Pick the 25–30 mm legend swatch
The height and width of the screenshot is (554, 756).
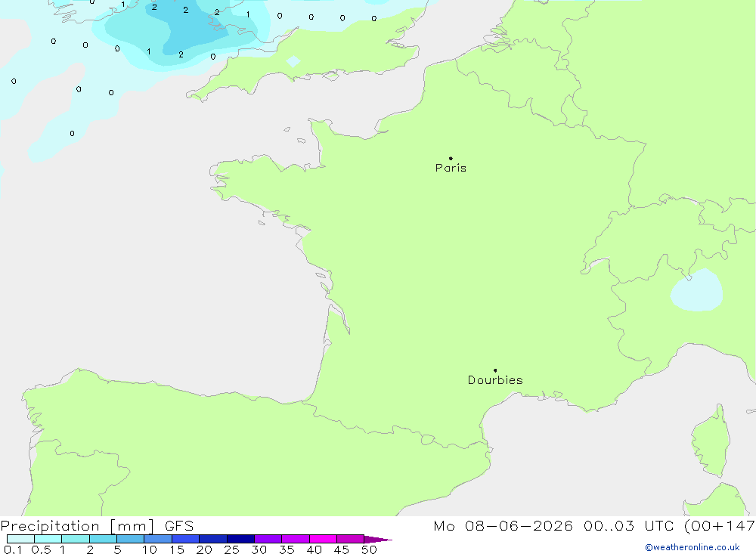click(x=240, y=539)
